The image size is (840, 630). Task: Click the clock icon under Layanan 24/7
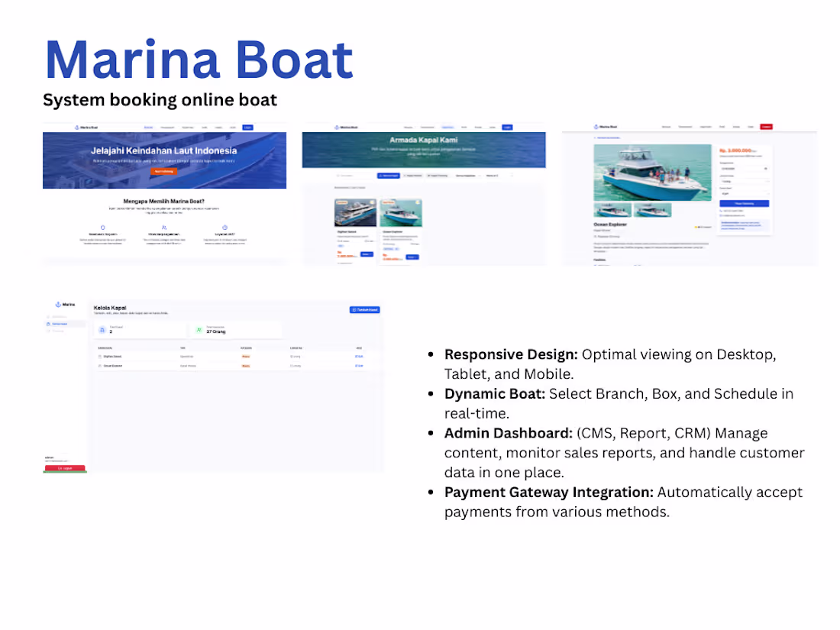pyautogui.click(x=224, y=227)
